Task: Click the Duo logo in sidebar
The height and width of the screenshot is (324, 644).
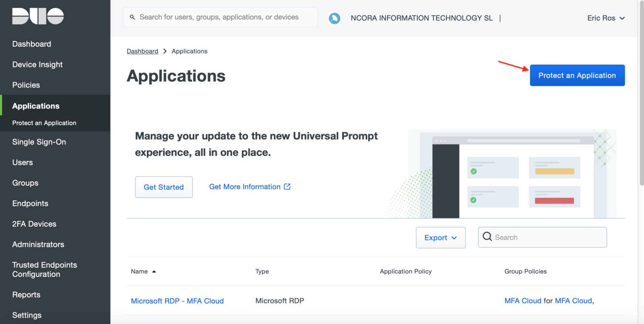Action: pyautogui.click(x=38, y=16)
